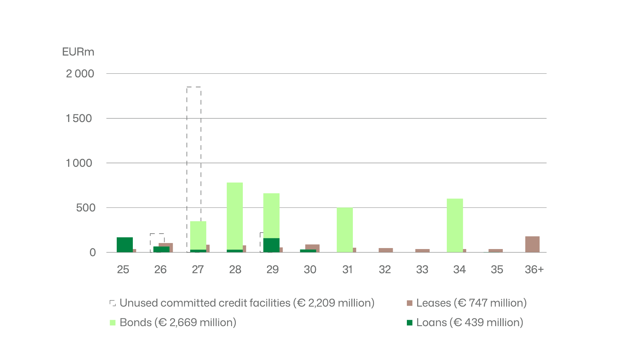Click the EURm axis unit label
This screenshot has height=362, width=644.
point(78,52)
